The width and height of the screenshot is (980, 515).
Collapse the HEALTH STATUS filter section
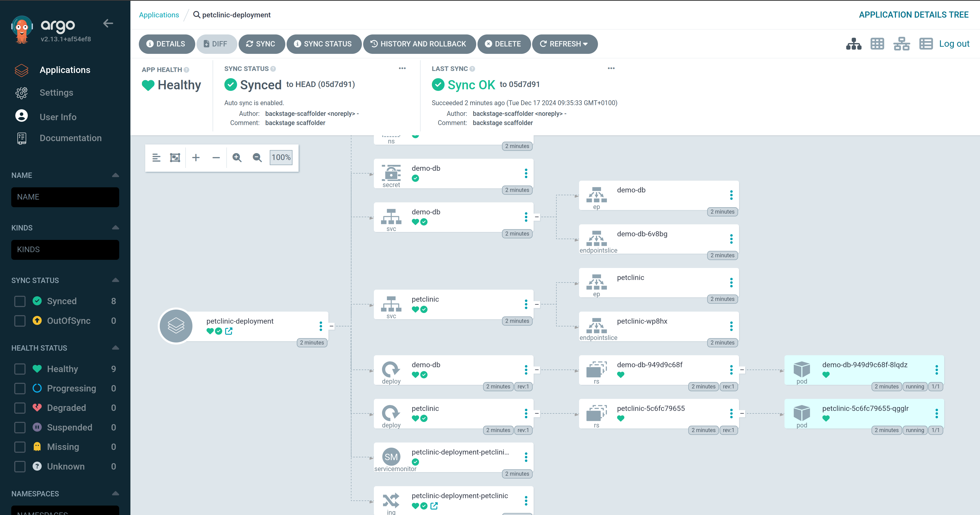[116, 348]
